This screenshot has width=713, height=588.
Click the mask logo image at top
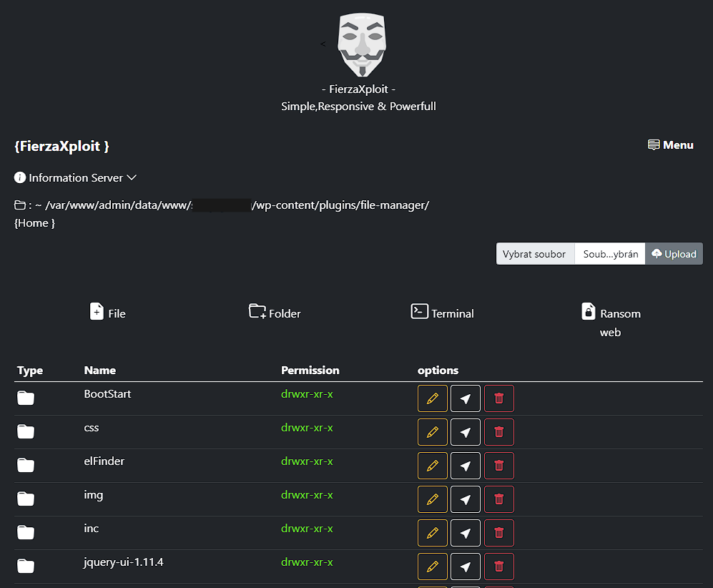pyautogui.click(x=361, y=44)
